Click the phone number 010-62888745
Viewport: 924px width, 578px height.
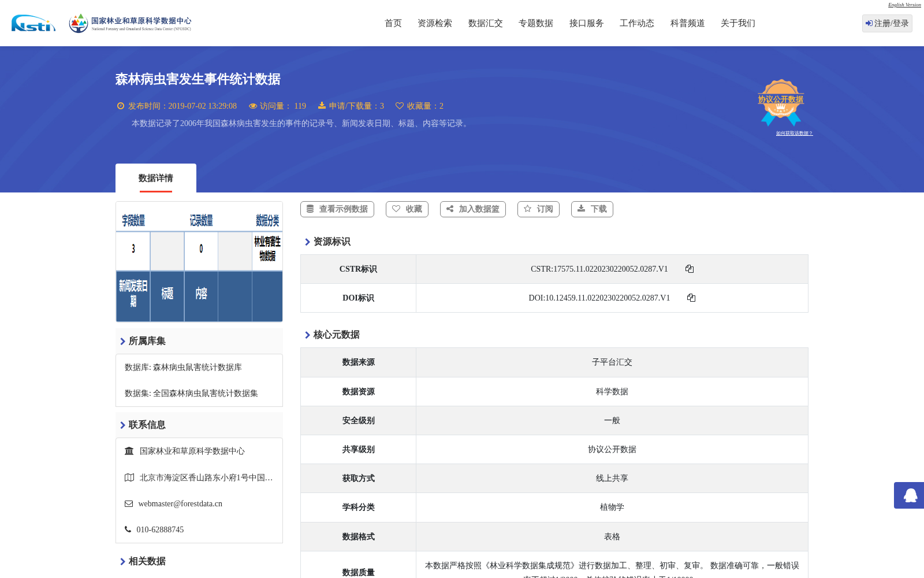click(160, 529)
